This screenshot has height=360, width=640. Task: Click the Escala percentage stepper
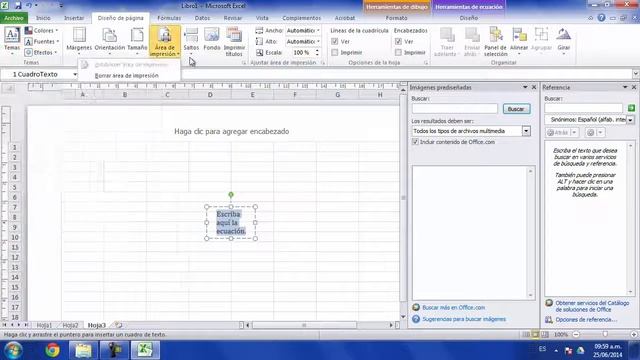click(x=317, y=53)
